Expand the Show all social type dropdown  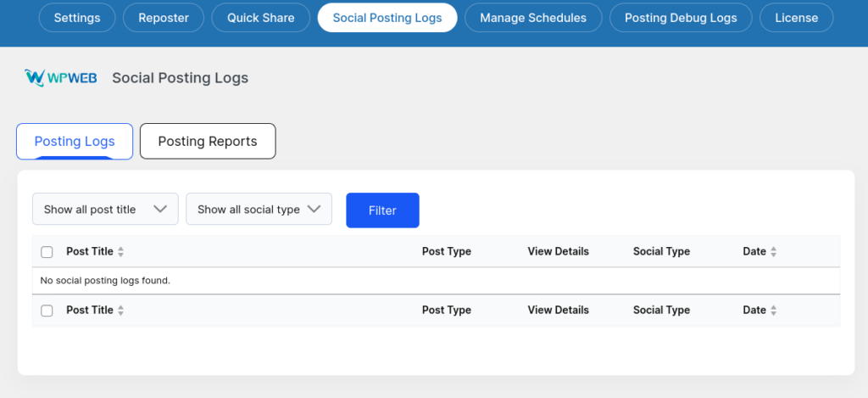click(259, 209)
